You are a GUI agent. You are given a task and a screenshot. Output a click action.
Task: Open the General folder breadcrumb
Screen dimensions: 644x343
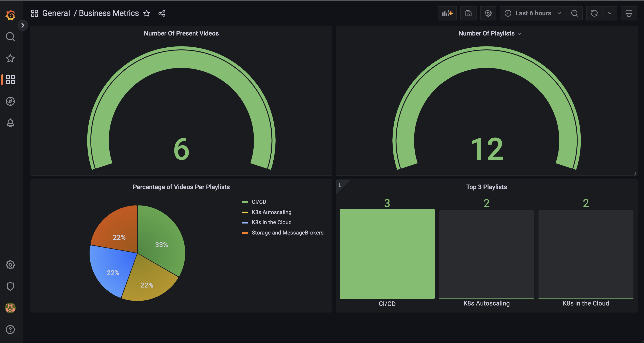[x=56, y=13]
